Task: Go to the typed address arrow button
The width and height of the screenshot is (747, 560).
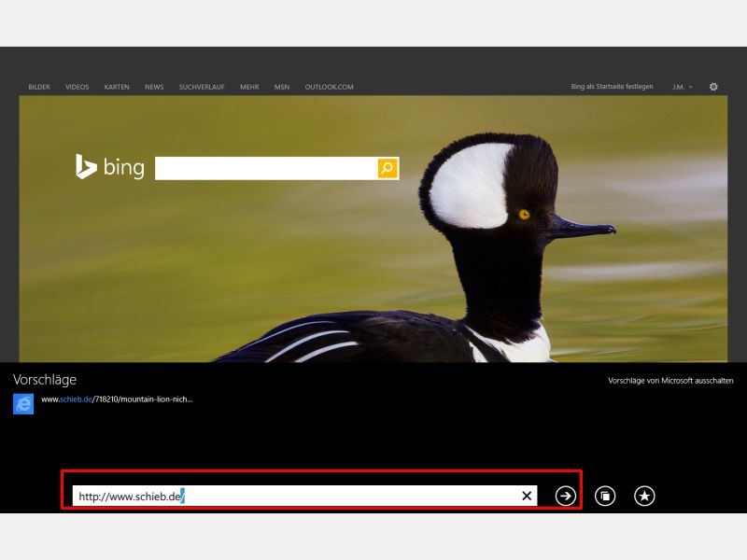Action: click(566, 496)
